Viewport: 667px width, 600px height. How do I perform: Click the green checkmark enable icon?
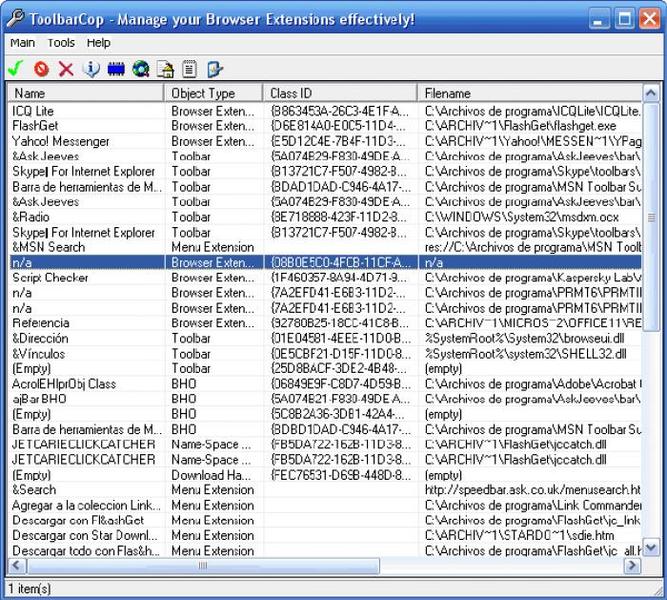(16, 69)
